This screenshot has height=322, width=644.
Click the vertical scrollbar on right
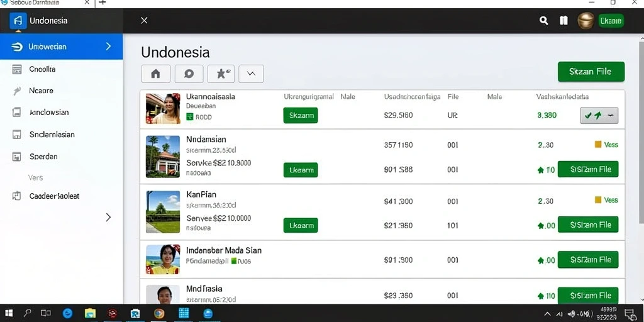[x=641, y=131]
